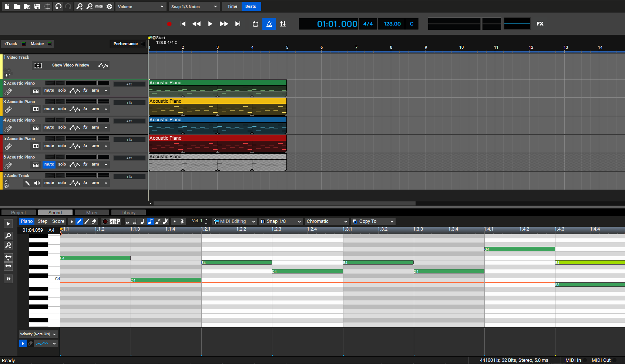This screenshot has width=625, height=364.
Task: Toggle automation lane on track 3
Action: [x=75, y=109]
